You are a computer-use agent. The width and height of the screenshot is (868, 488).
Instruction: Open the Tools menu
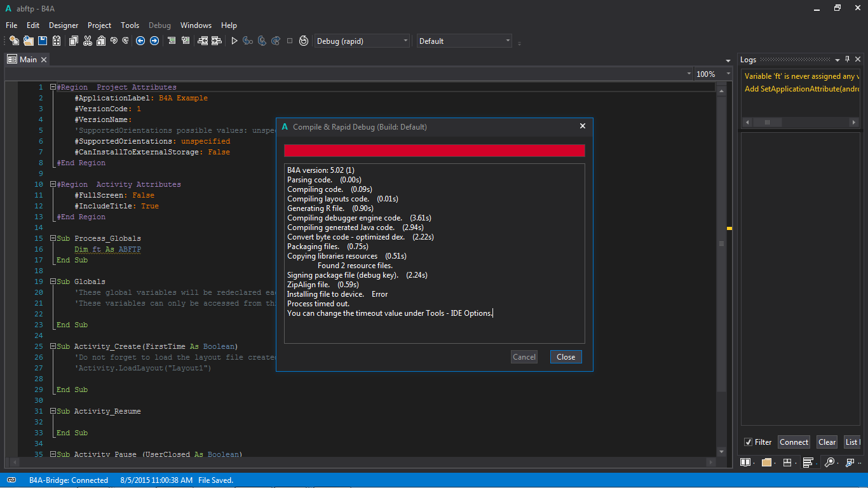[x=130, y=25]
